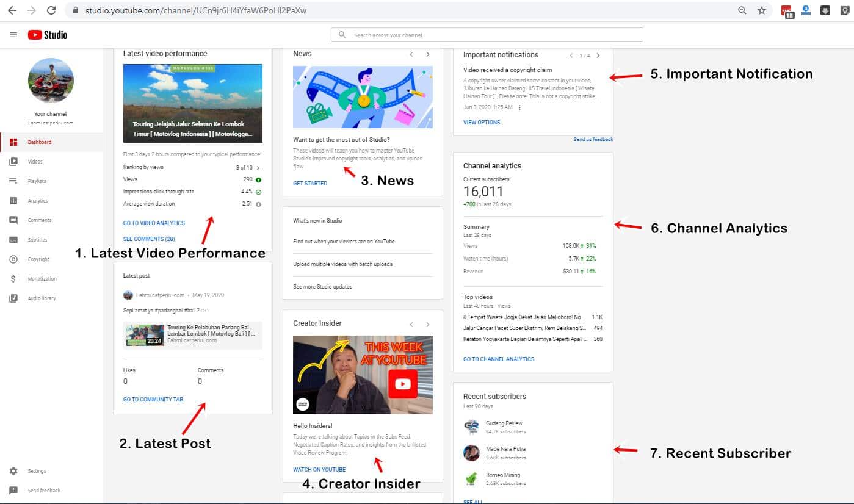
Task: Click the Copyright icon in the sidebar
Action: coord(13,259)
